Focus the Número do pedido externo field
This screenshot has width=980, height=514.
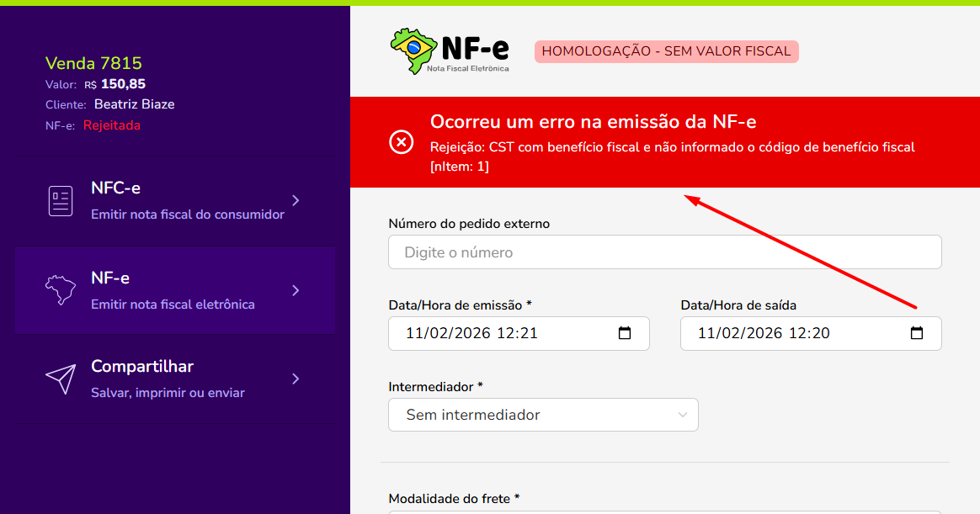[665, 252]
